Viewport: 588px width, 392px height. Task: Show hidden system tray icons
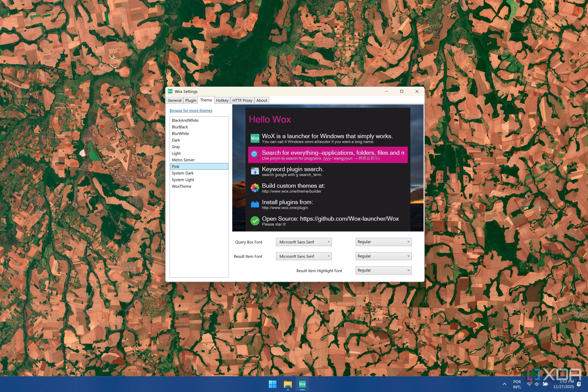pos(505,384)
